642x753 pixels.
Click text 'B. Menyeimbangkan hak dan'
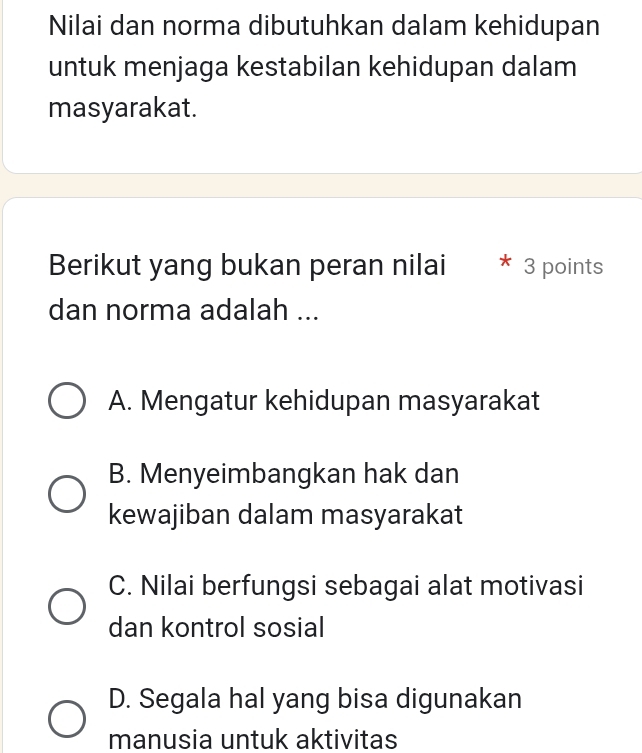coord(284,474)
